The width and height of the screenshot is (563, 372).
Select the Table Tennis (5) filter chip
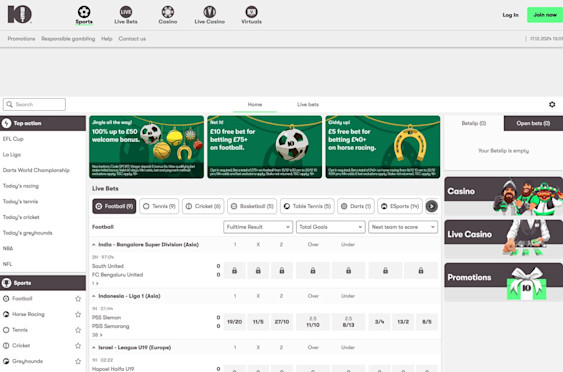point(307,206)
